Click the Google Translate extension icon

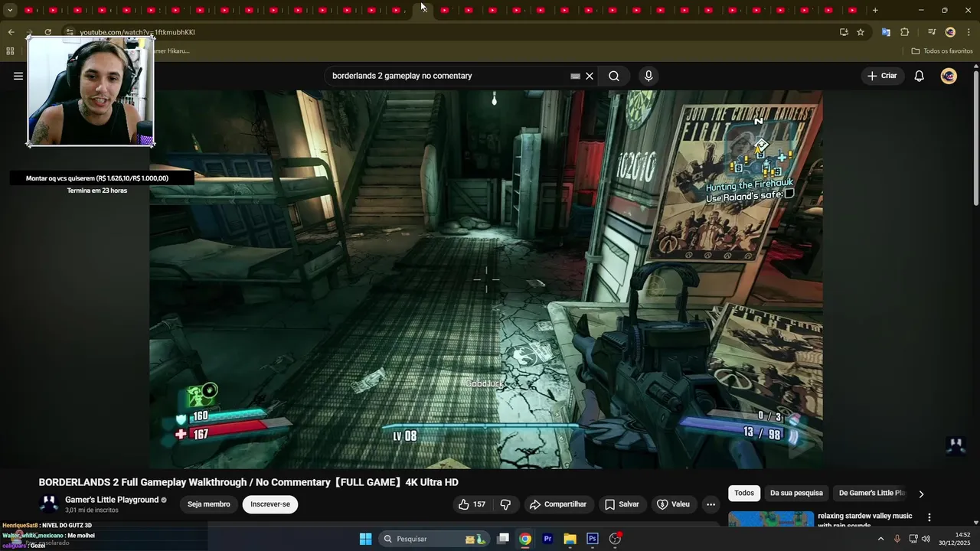click(x=886, y=32)
